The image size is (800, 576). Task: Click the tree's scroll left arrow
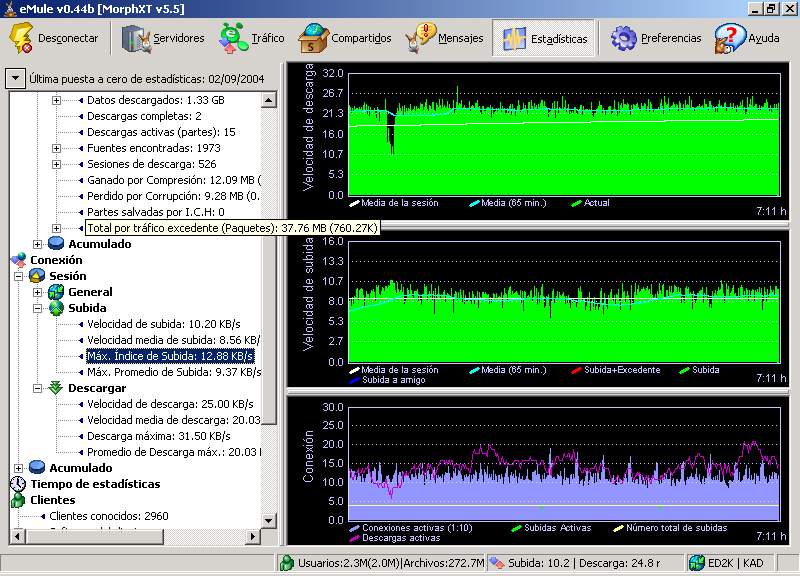(17, 536)
